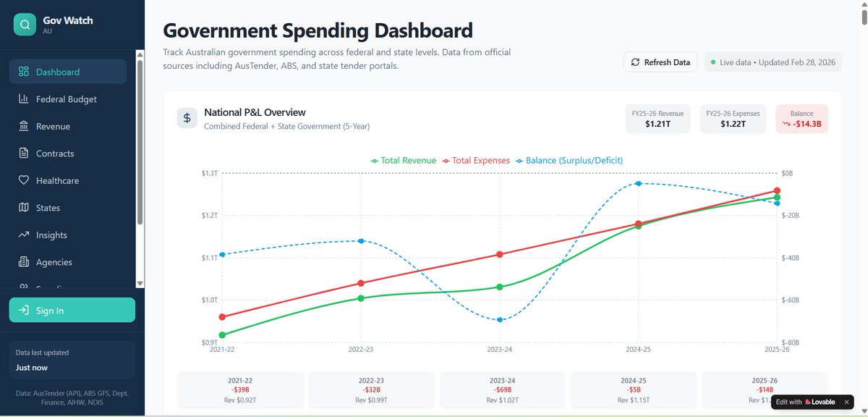Click the 2021-22 dashed balance data point
868x417 pixels.
222,254
